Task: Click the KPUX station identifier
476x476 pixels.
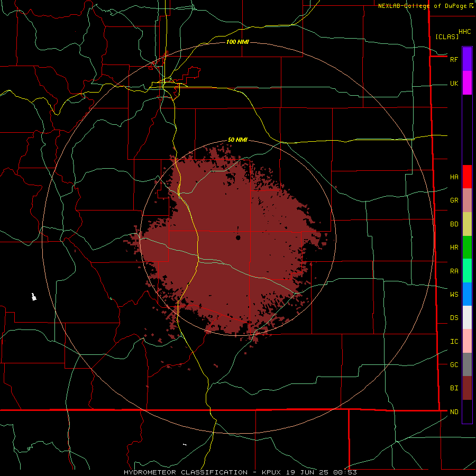Action: click(271, 472)
